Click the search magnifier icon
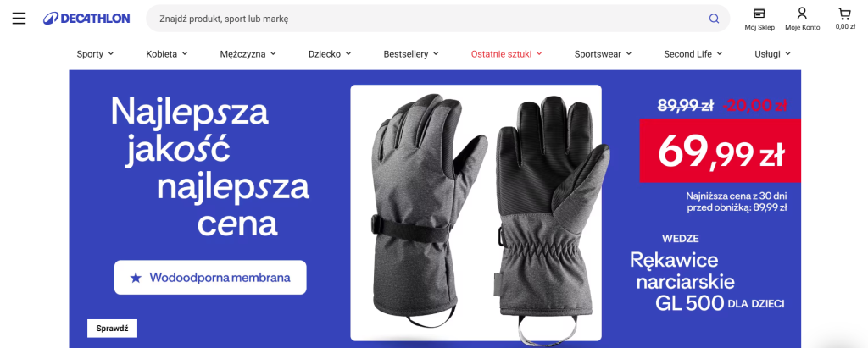Screen dimensions: 868x348 [x=714, y=19]
